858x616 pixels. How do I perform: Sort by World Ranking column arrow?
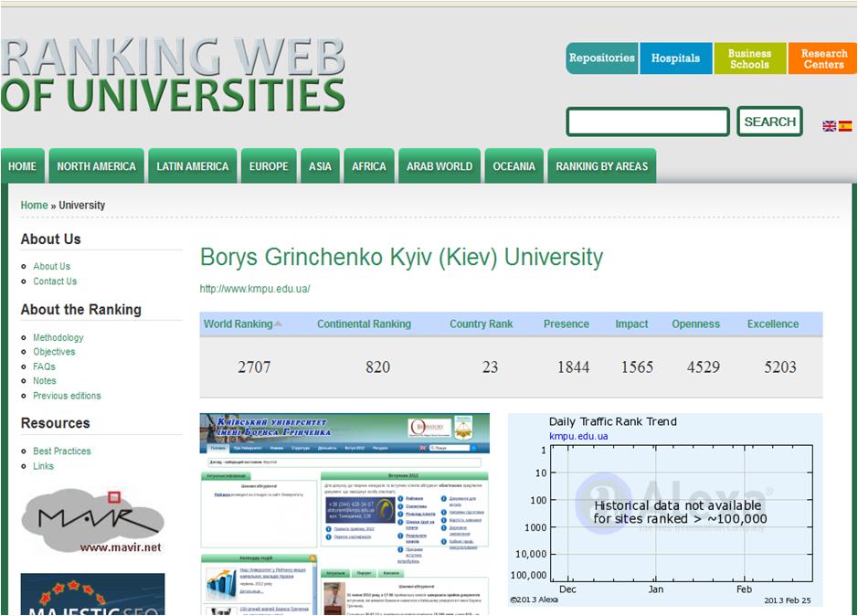278,324
